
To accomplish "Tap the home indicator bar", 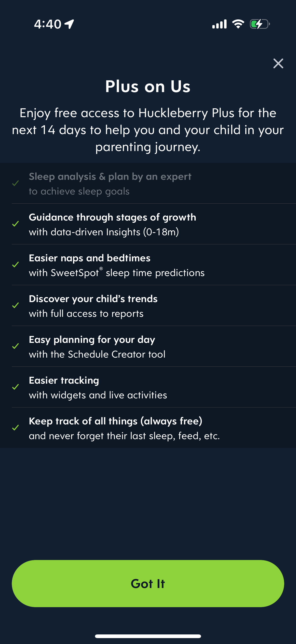I will 148,636.
